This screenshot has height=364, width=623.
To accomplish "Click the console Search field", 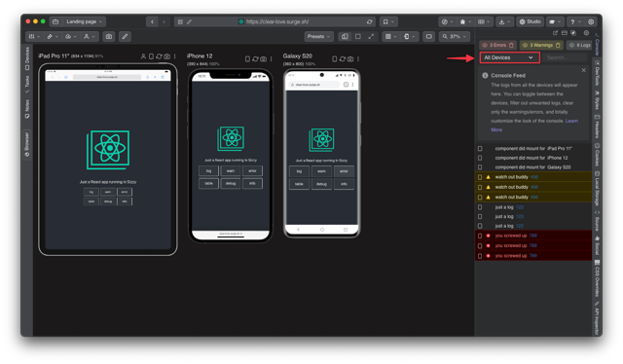I will 565,57.
